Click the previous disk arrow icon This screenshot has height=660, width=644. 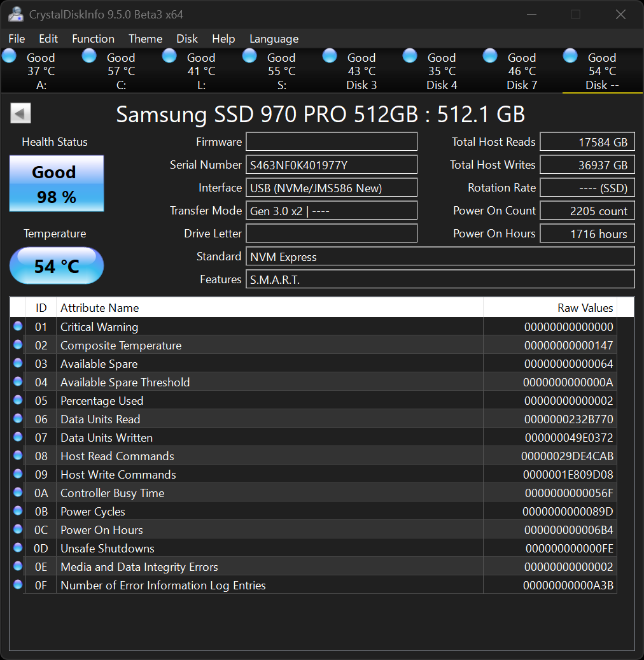tap(20, 113)
